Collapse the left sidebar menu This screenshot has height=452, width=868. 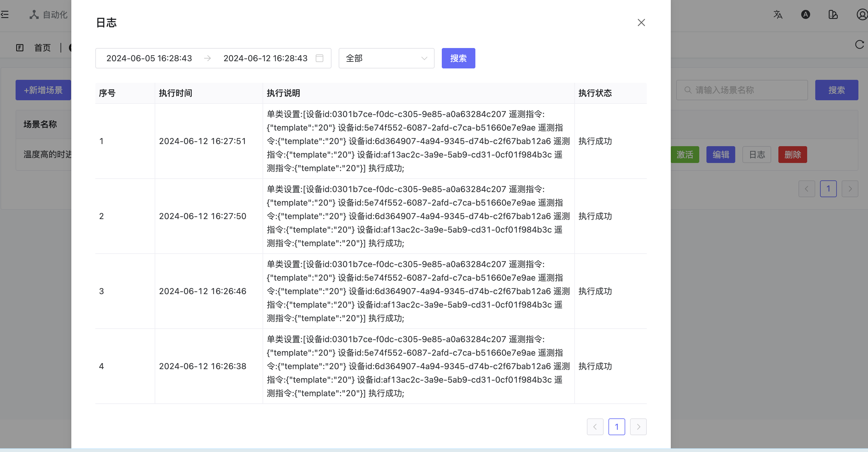pyautogui.click(x=5, y=14)
